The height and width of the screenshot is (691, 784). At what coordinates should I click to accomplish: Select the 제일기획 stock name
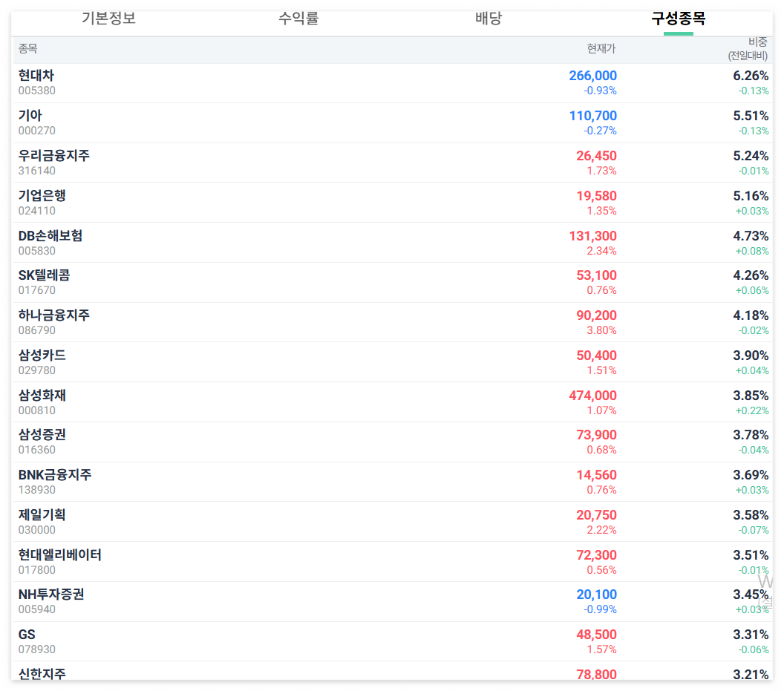click(x=42, y=514)
